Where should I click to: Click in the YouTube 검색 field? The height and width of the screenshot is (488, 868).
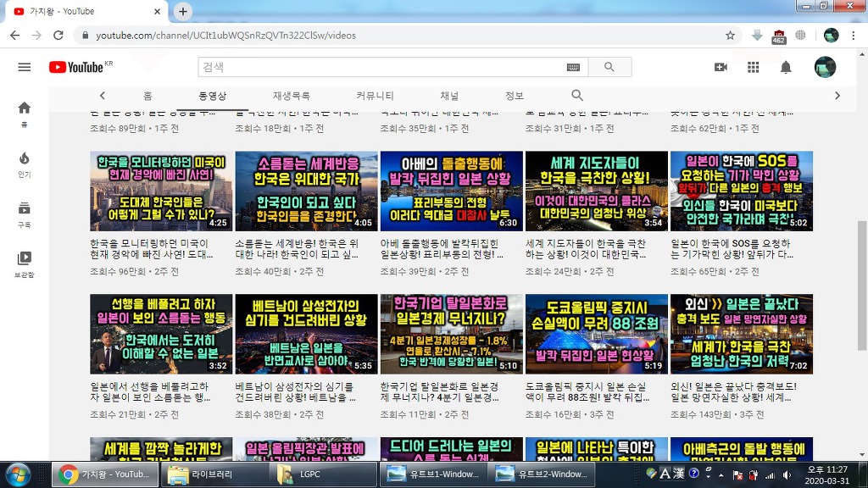[x=381, y=67]
